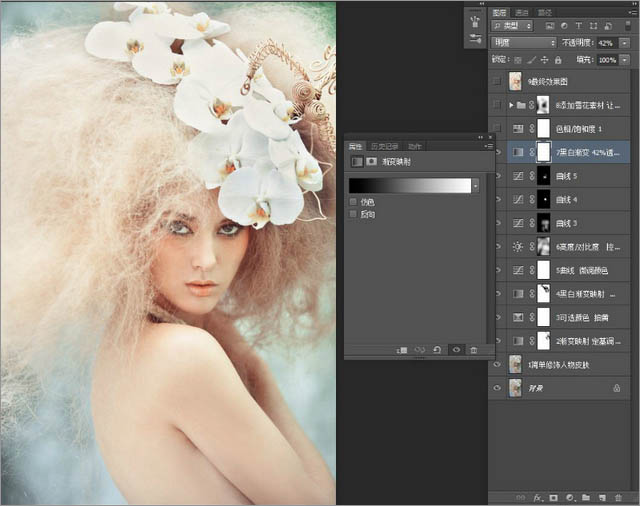Image resolution: width=640 pixels, height=506 pixels.
Task: Switch to the 历史记录 (History) tab
Action: (384, 146)
